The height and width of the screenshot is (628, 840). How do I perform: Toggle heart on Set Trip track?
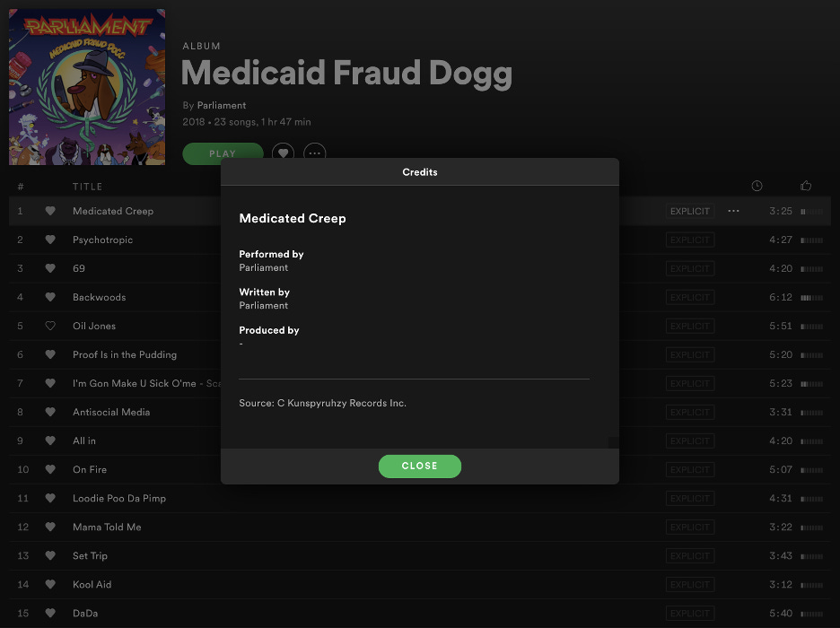coord(50,555)
